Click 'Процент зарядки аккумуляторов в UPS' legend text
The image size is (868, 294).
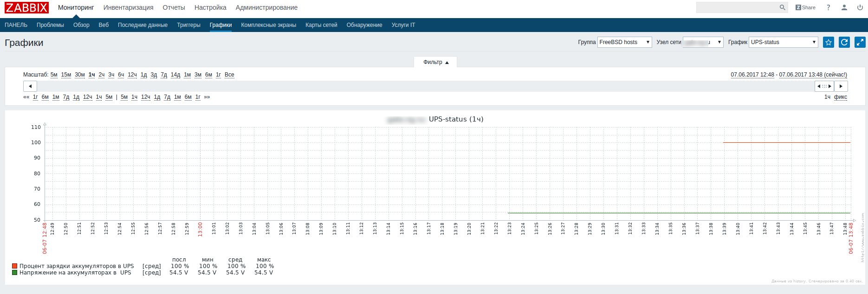77,266
